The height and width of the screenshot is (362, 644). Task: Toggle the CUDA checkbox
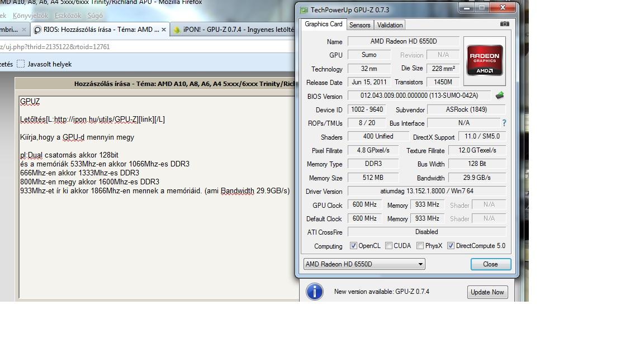[x=389, y=246]
